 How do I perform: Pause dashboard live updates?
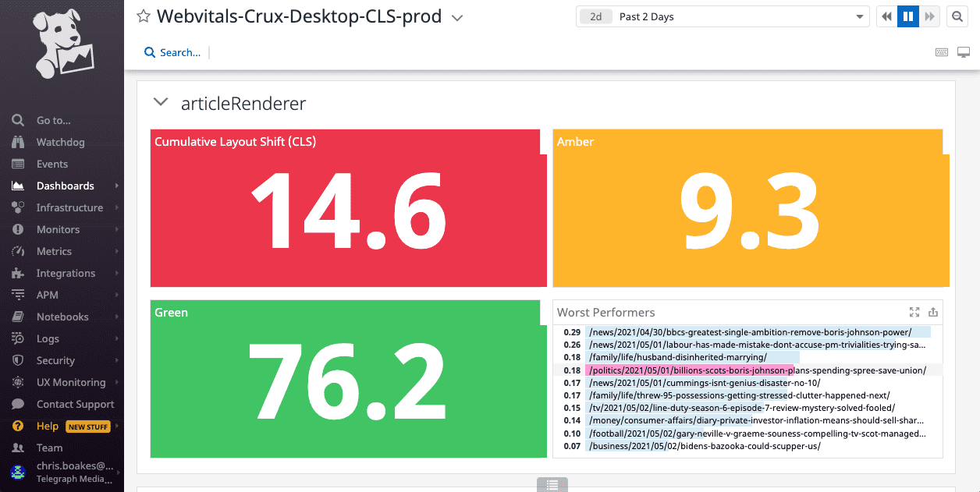point(907,16)
